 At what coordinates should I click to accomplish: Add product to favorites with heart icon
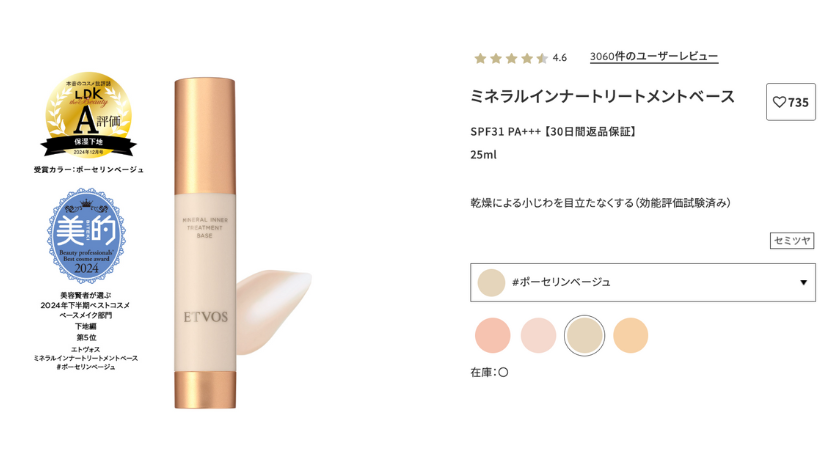coord(791,102)
